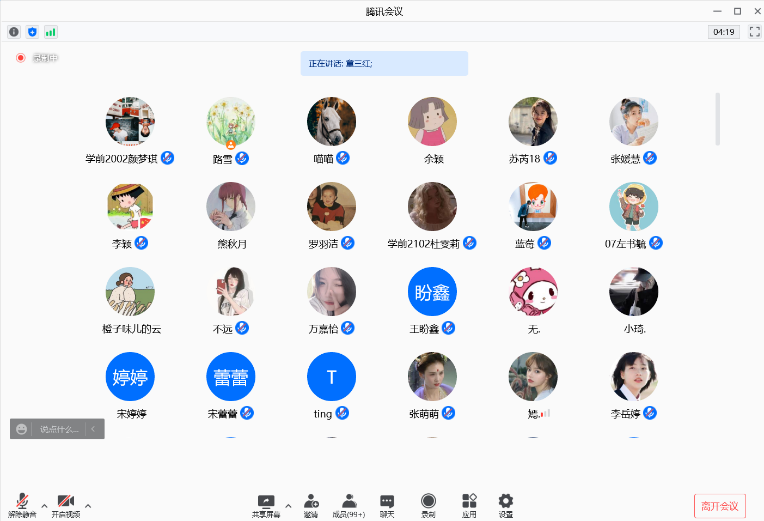The width and height of the screenshot is (764, 521).
Task: Click the emoji smiley in chat bar
Action: (x=21, y=429)
